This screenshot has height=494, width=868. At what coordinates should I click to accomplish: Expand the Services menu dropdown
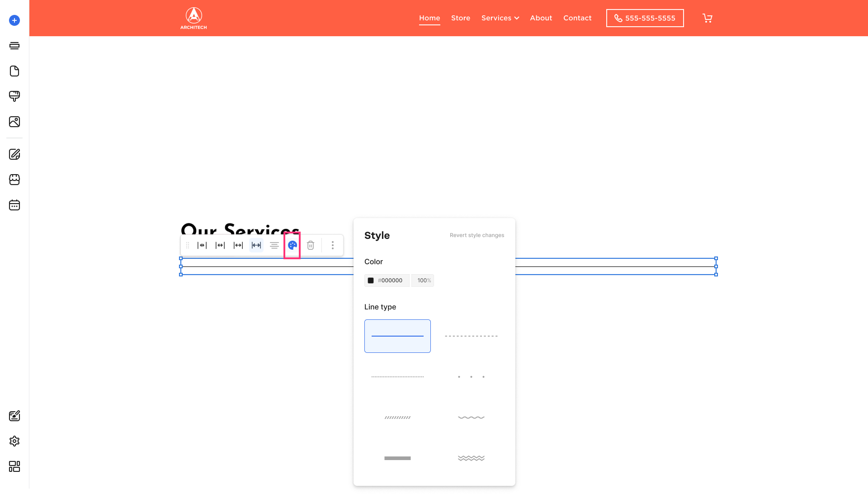coord(500,18)
